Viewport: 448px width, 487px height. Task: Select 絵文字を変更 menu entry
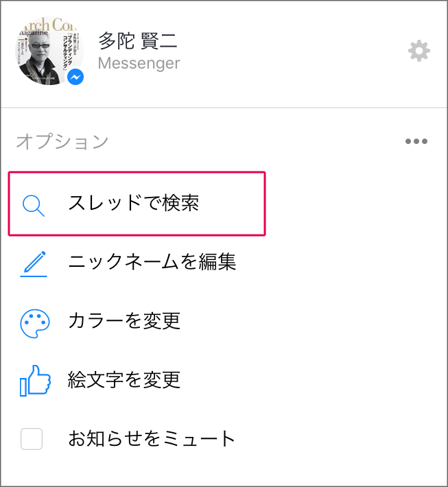coord(124,379)
